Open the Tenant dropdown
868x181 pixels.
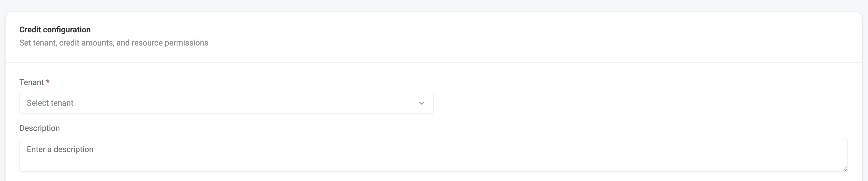[x=226, y=103]
